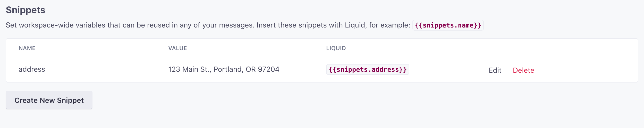Delete the address snippet
The image size is (644, 128).
[x=523, y=70]
